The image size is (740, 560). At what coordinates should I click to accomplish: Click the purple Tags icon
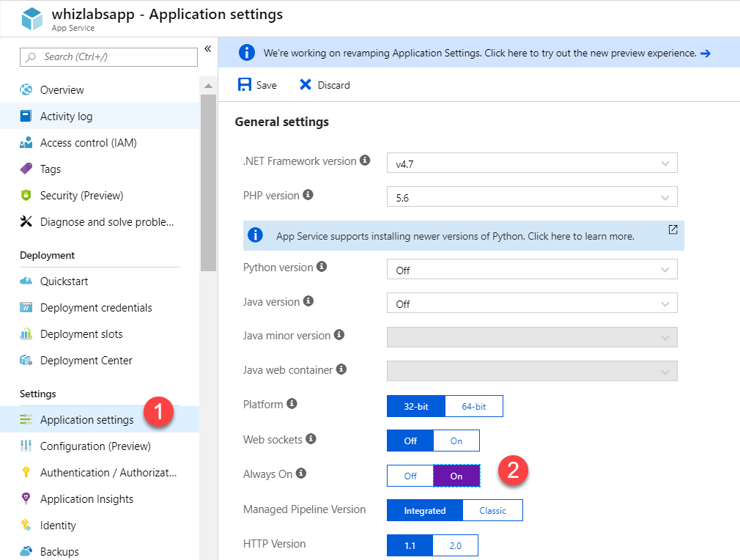(26, 169)
